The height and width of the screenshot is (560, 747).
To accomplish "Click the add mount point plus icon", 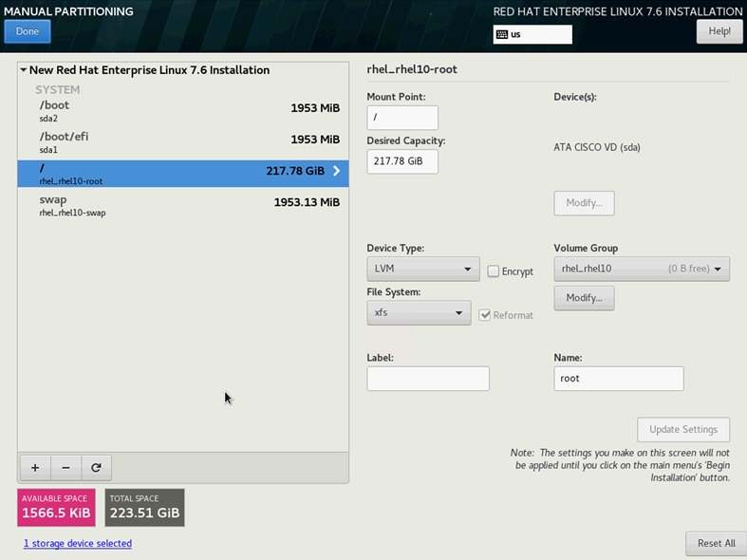I will 35,468.
